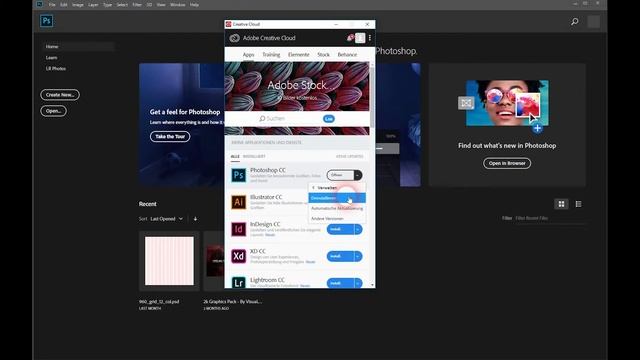Click the InDesign CC install button
Image resolution: width=640 pixels, height=360 pixels.
pyautogui.click(x=340, y=229)
